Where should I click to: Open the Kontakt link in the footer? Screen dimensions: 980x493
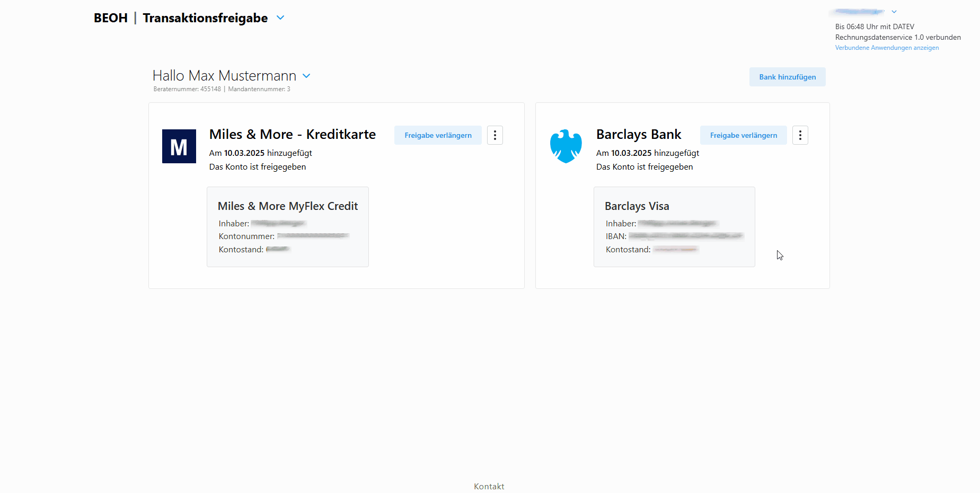pos(489,486)
